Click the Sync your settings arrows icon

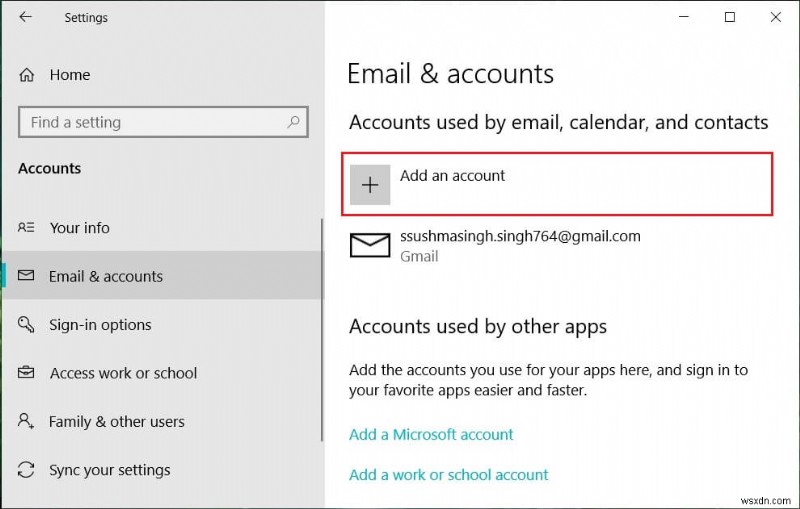point(26,470)
